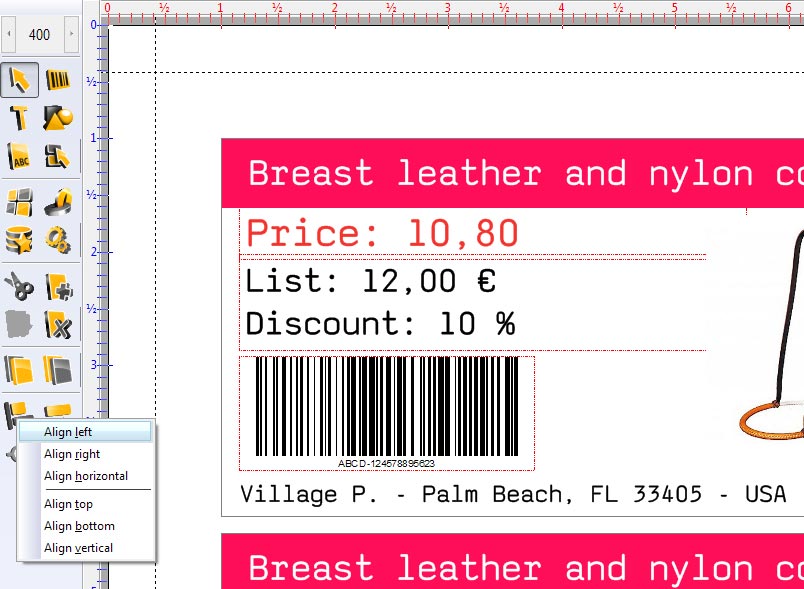Click the puzzle-pieces-with-cursor tool icon
This screenshot has height=589, width=804.
[58, 156]
